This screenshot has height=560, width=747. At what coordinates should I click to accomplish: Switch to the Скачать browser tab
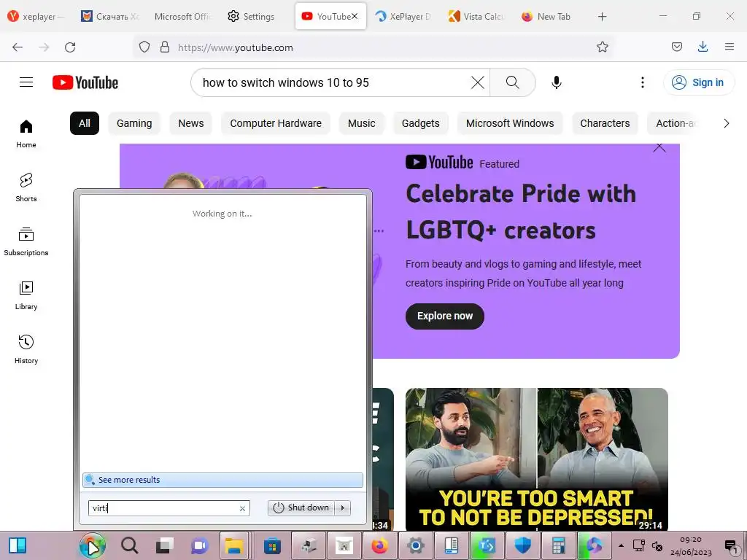[111, 17]
